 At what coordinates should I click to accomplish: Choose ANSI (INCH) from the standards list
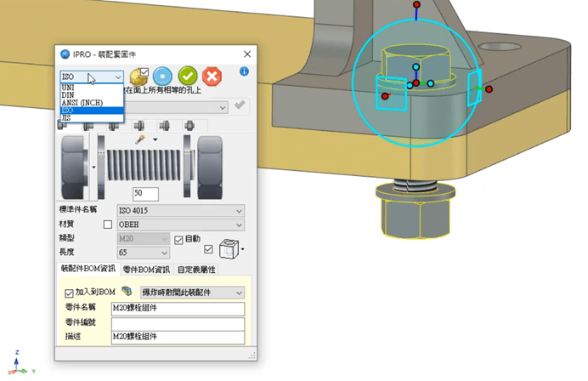pos(92,102)
